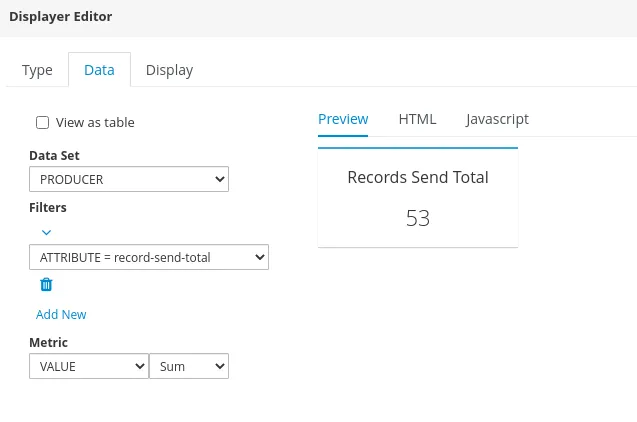Click the Add New filter link

click(x=61, y=314)
